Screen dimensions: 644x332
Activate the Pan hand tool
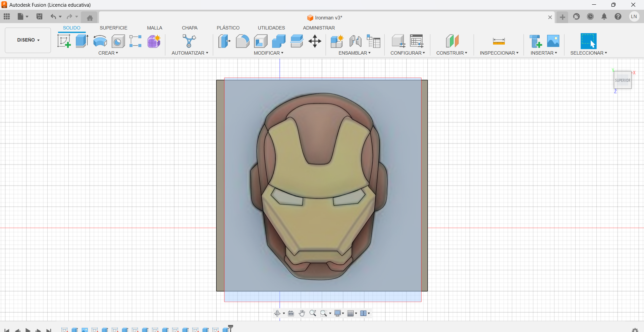click(302, 313)
